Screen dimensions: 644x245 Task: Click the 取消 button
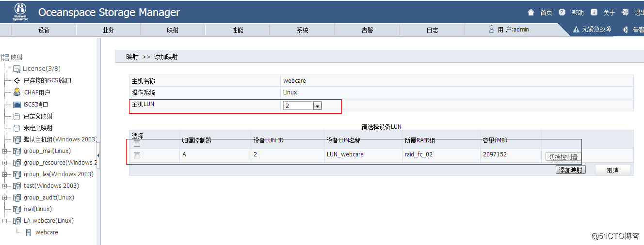(x=613, y=170)
